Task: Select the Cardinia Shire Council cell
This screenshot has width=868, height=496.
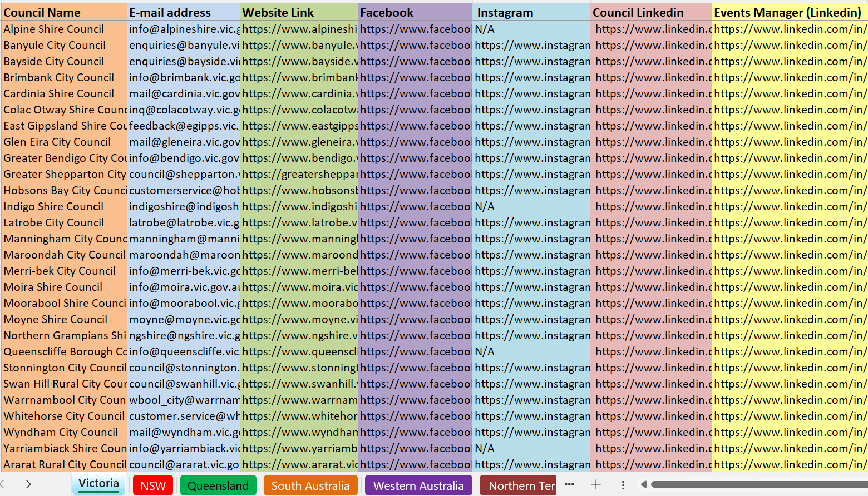Action: pos(63,93)
